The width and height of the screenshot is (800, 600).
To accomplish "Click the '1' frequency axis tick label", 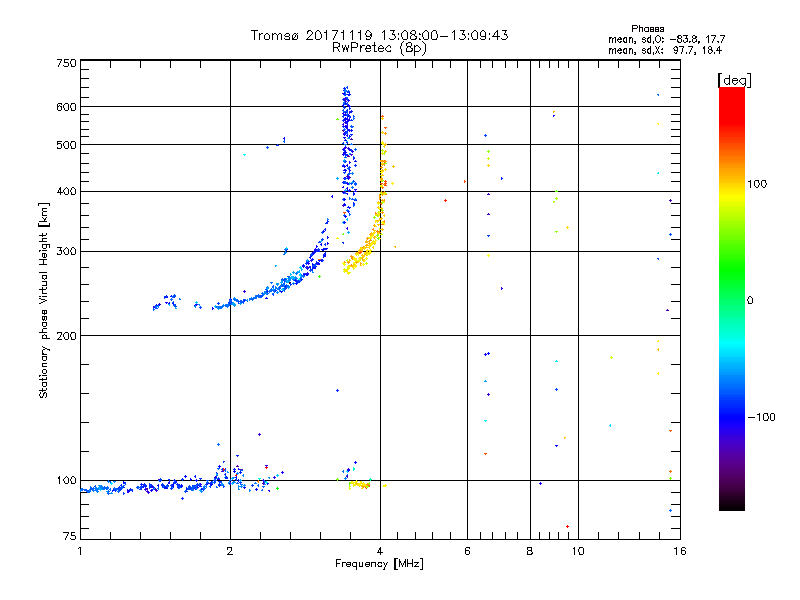I will 80,551.
